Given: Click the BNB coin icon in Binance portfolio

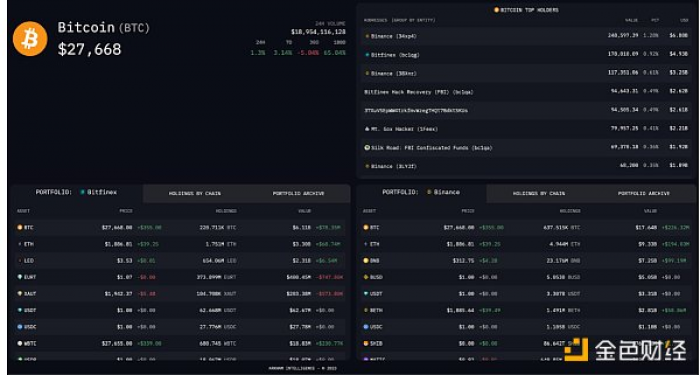Looking at the screenshot, I should tap(366, 260).
